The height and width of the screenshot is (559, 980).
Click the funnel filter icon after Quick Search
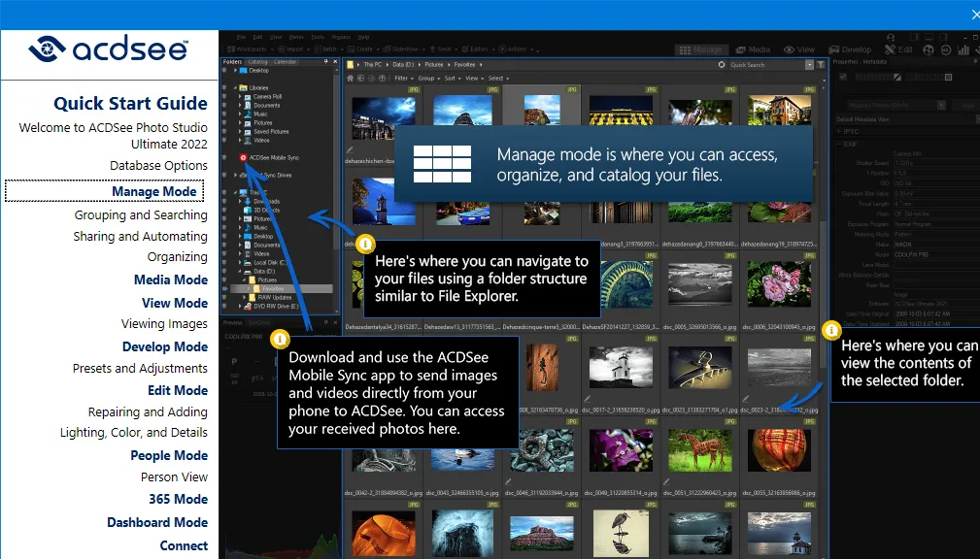[x=821, y=64]
